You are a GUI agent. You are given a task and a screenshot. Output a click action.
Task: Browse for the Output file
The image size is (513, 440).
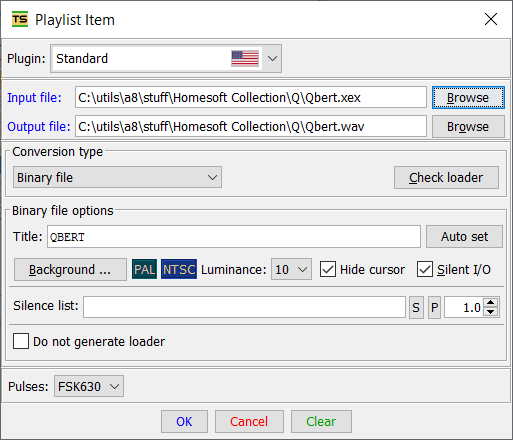(x=468, y=127)
